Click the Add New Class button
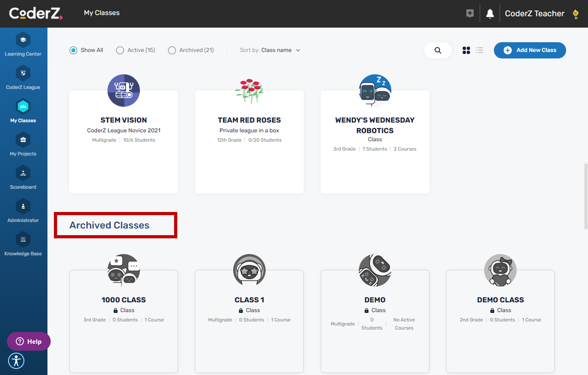The width and height of the screenshot is (588, 375). click(530, 50)
